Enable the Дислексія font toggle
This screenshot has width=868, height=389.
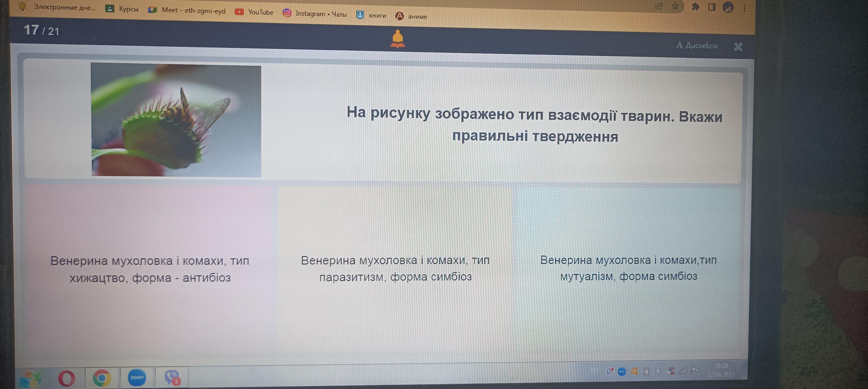(697, 45)
